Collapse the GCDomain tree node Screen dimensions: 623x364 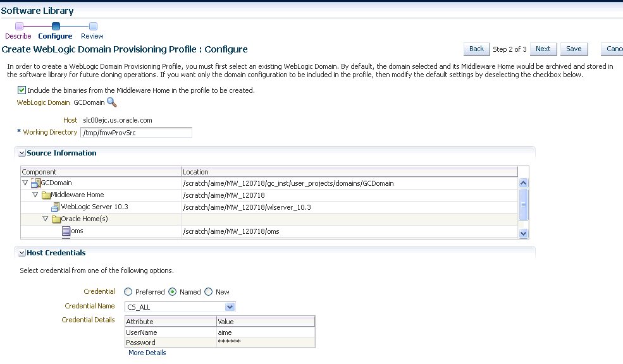click(25, 183)
